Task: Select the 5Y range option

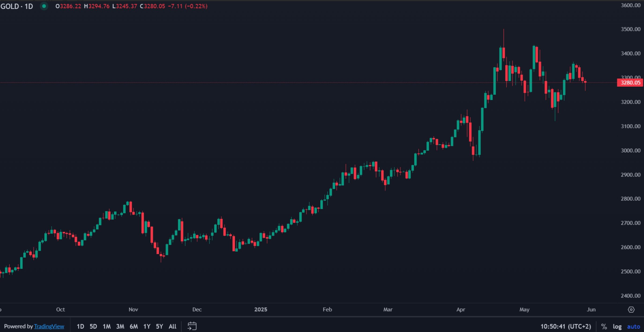Action: tap(159, 326)
